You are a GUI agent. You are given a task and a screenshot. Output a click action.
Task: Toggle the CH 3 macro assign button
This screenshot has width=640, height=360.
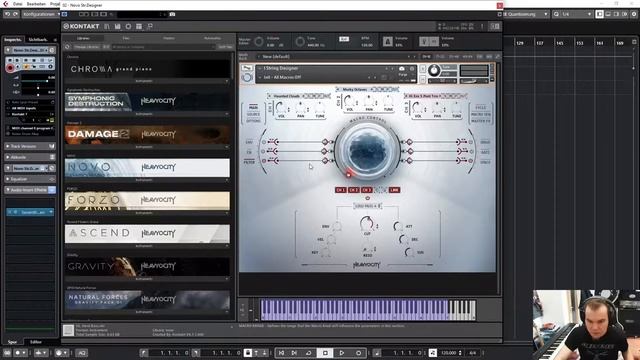point(367,190)
